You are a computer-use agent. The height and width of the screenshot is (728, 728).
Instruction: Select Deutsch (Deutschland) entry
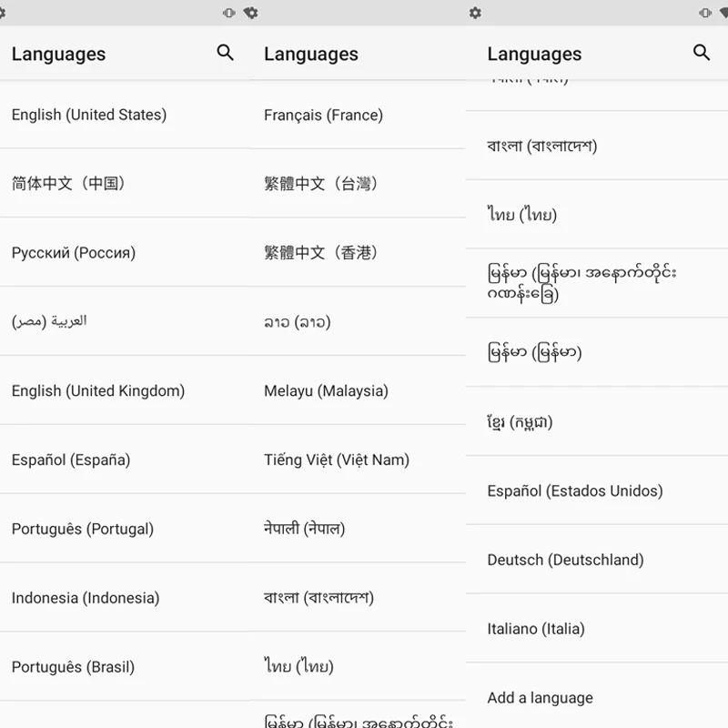pos(597,560)
